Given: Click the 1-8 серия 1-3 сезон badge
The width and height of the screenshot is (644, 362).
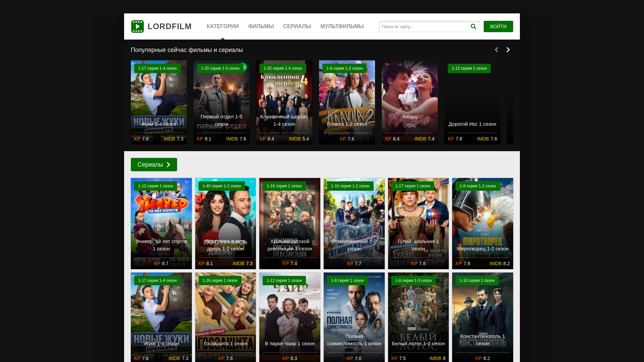Looking at the screenshot, I should click(413, 281).
